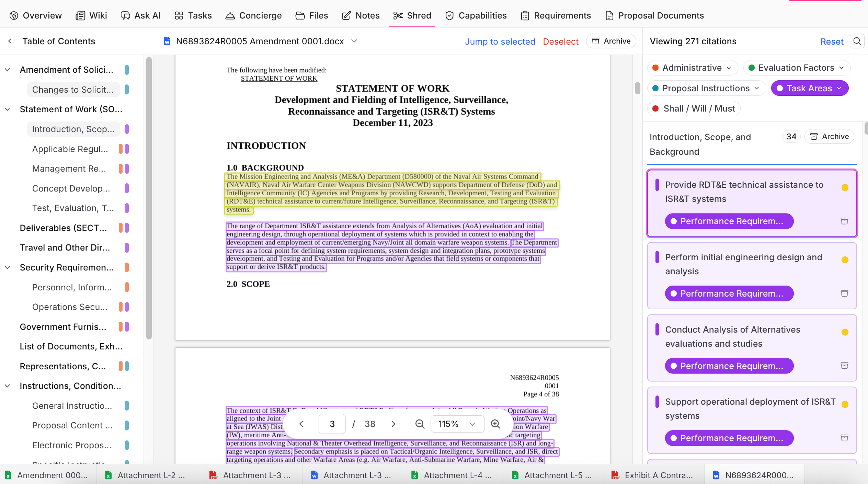Click Performance Requirements tag on Perform initial engineering card
Screen dimensions: 868x484
729,293
